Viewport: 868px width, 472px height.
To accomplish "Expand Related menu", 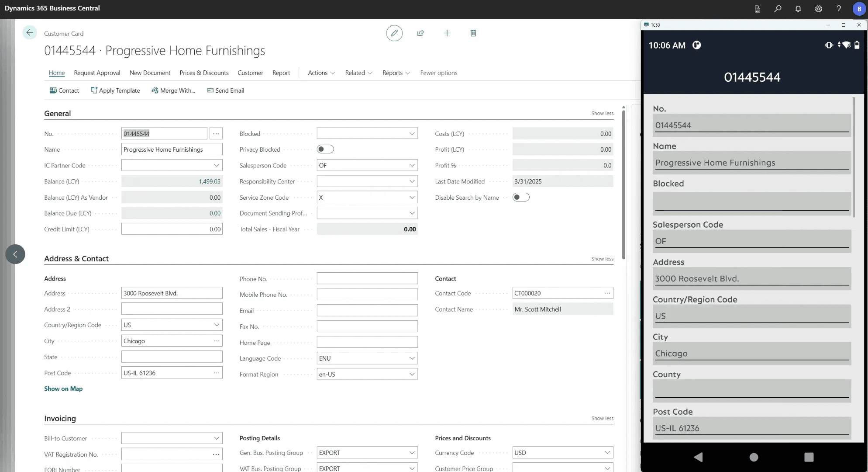I will point(358,73).
